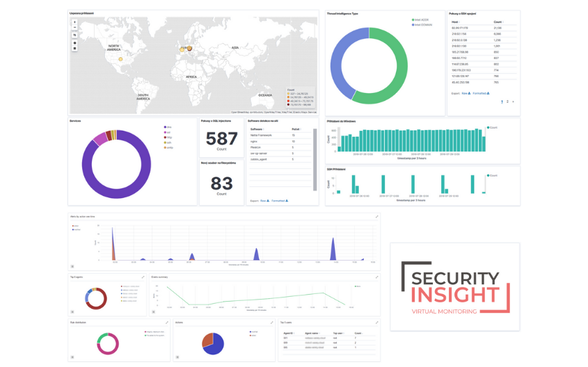Toggle dns legend entry in Services

pyautogui.click(x=167, y=127)
